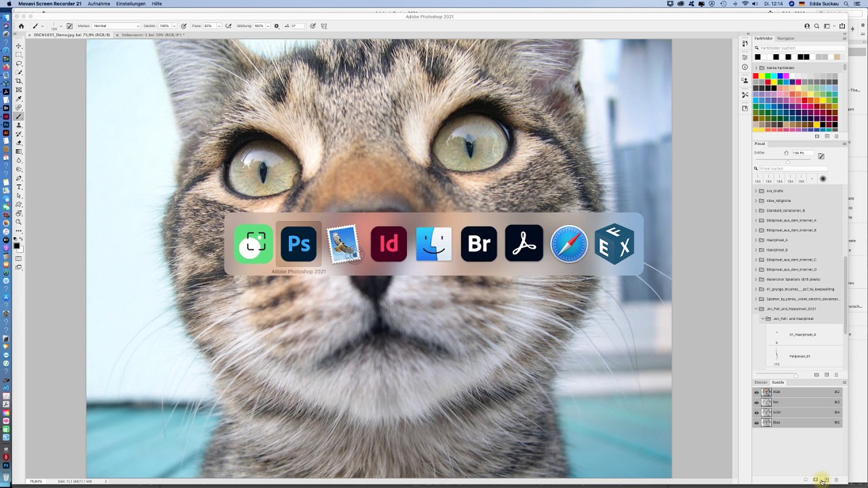868x488 pixels.
Task: Toggle visibility of the Rot channel
Action: [757, 402]
